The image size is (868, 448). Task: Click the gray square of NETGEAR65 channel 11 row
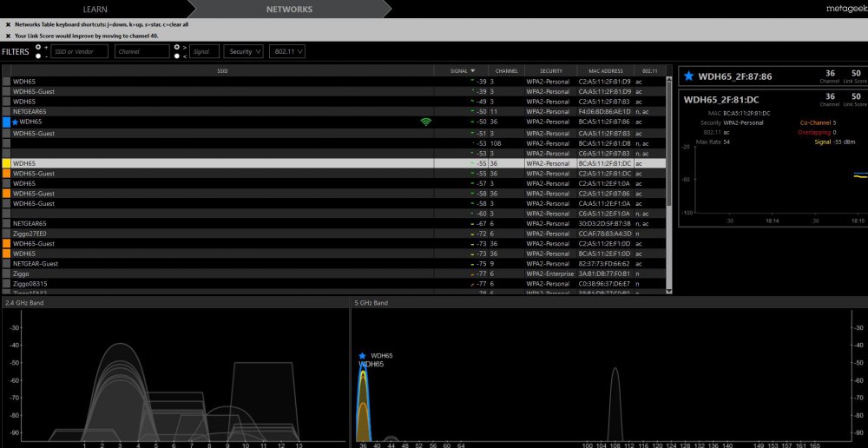pos(7,111)
